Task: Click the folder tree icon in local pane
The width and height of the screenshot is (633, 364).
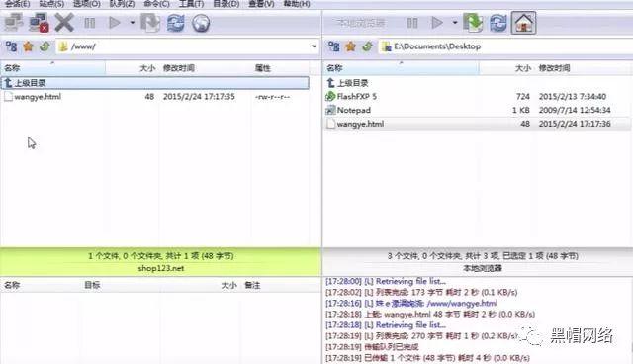Action: pos(334,46)
